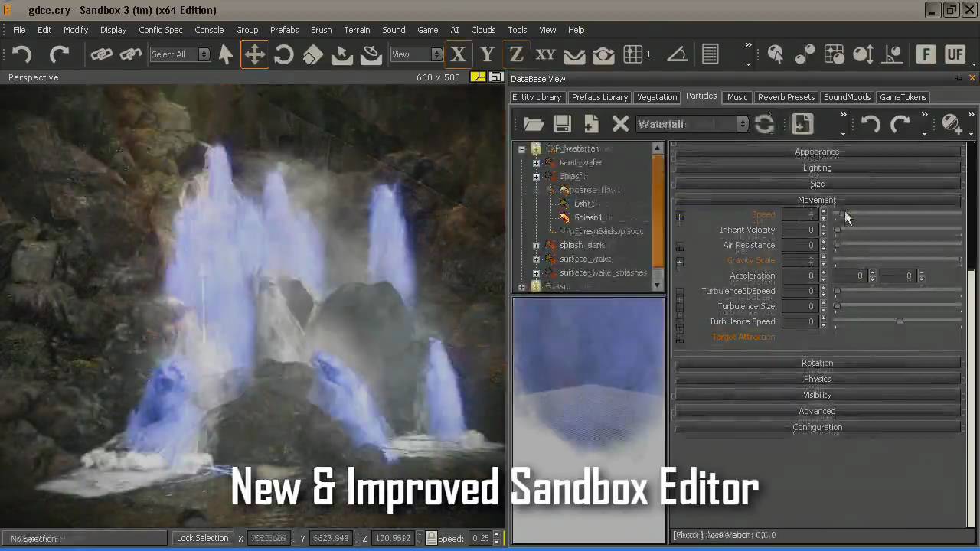Activate the Rotate tool

click(283, 54)
